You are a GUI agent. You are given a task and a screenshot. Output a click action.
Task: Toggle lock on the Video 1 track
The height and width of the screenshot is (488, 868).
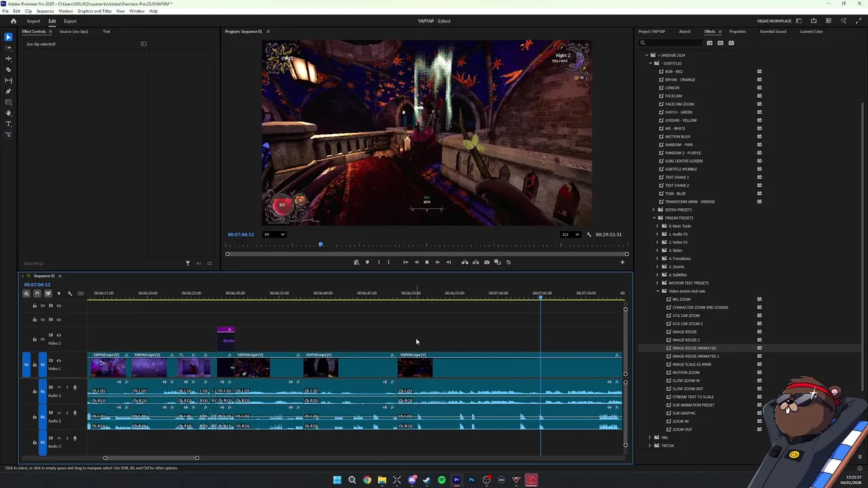click(x=35, y=365)
